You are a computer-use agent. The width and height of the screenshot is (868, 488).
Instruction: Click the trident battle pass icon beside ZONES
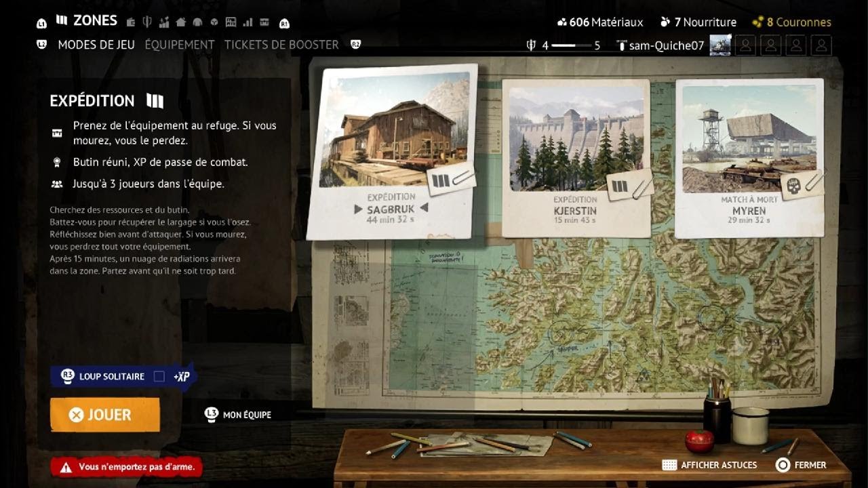coord(147,22)
